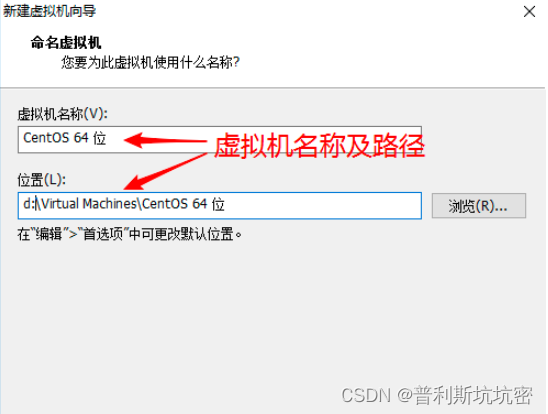Click the Virtual Machines part of the path

[x=89, y=204]
